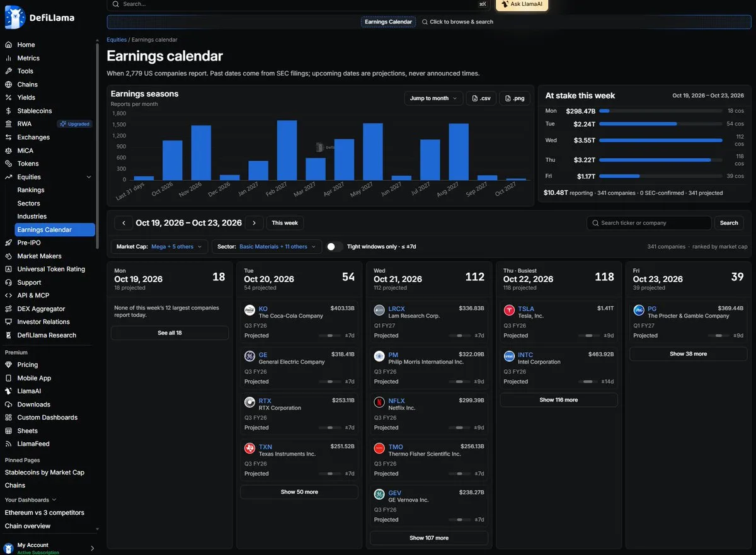Open Sectors in the sidebar

coord(29,203)
